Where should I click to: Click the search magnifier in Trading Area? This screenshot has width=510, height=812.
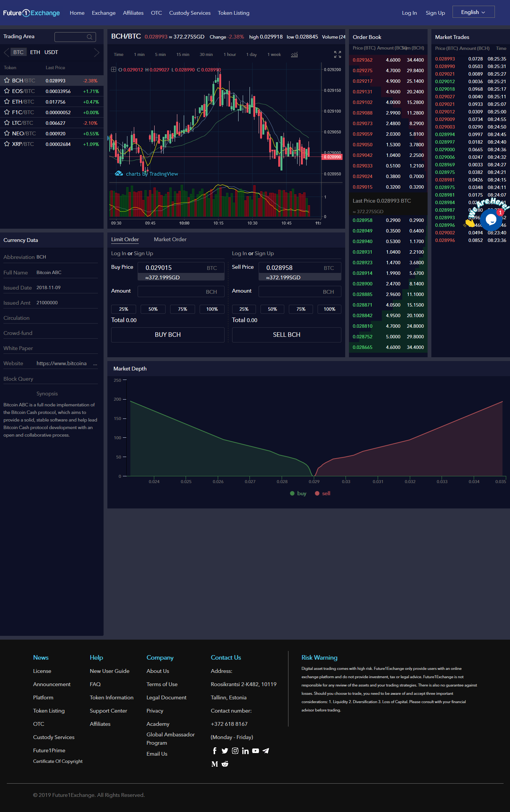90,37
